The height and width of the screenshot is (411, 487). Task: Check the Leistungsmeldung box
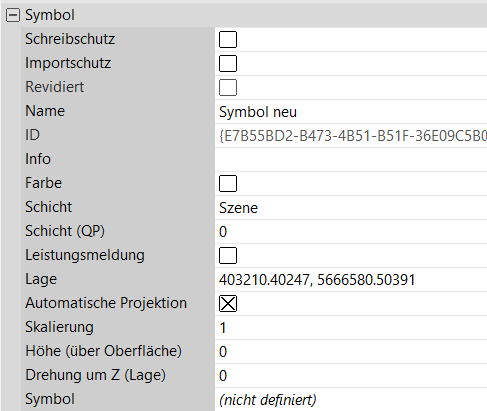[228, 256]
